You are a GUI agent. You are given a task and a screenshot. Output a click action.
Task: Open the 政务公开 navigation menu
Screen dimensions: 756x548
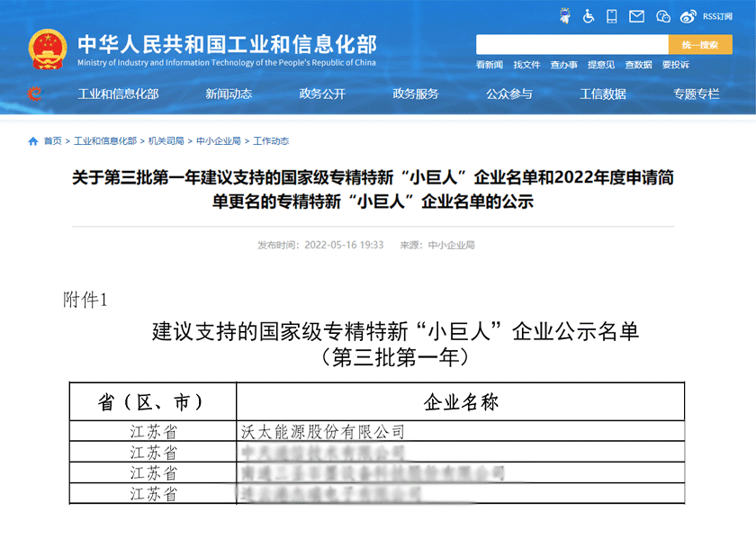pos(322,94)
